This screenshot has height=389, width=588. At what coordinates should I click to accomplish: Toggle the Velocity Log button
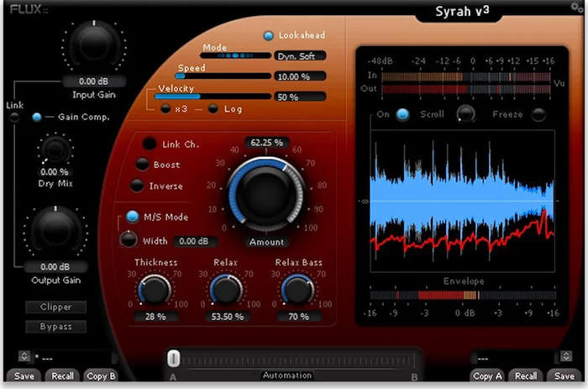(213, 108)
